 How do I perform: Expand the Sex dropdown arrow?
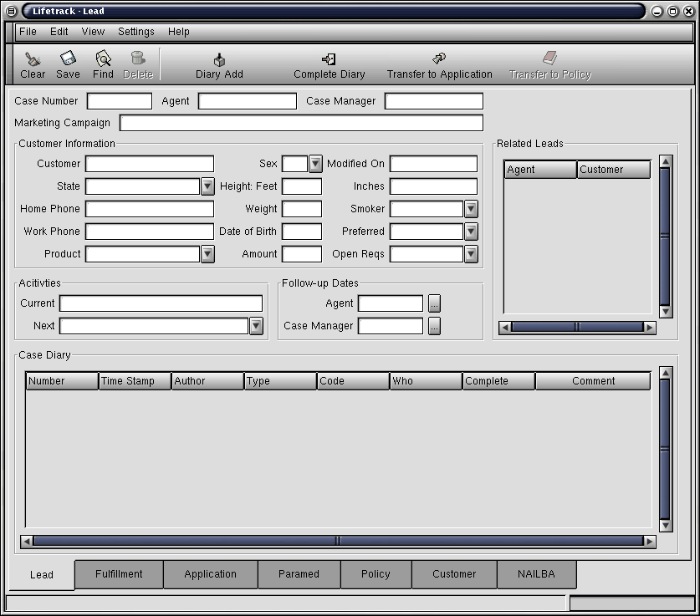[x=315, y=164]
